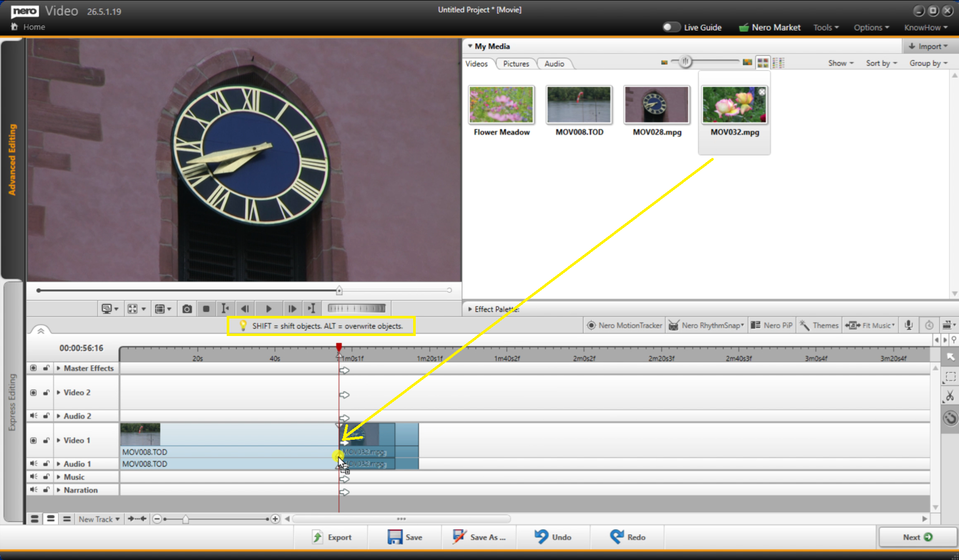Toggle visibility of Video 1 track
Screen dimensions: 959x560
(x=34, y=441)
